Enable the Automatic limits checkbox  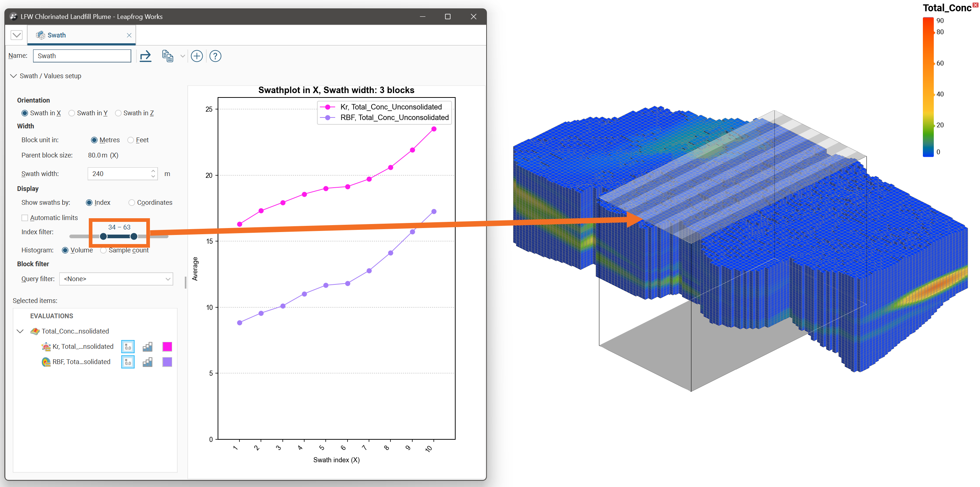(x=25, y=218)
